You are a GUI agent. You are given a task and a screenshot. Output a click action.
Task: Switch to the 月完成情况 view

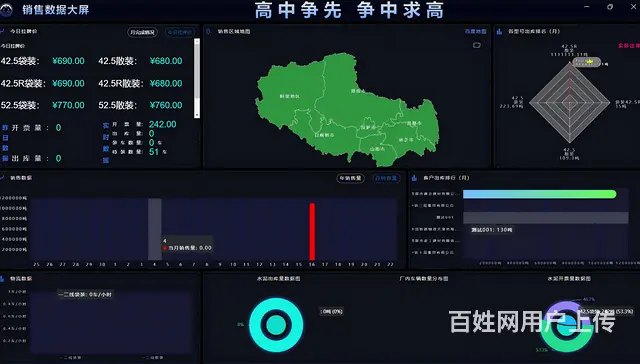point(142,32)
